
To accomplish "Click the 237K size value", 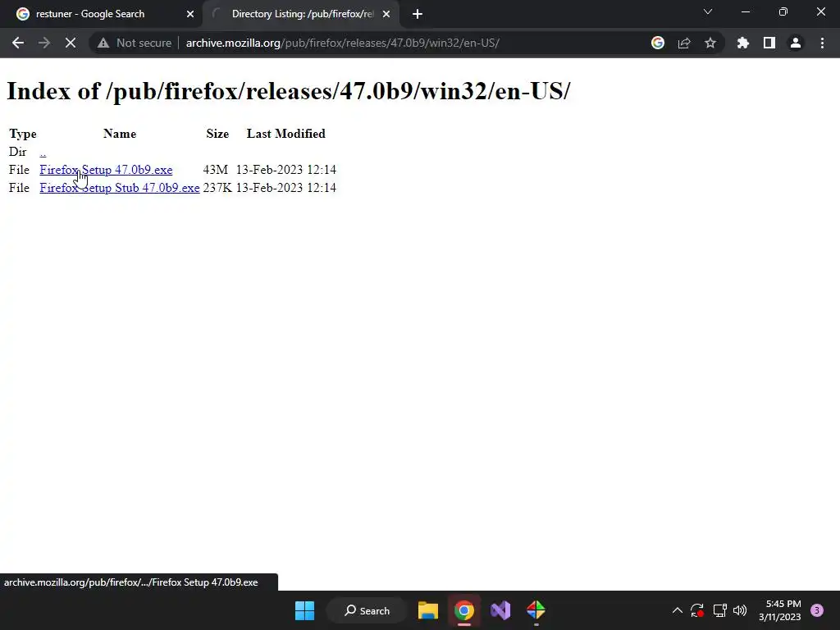I will tap(217, 188).
